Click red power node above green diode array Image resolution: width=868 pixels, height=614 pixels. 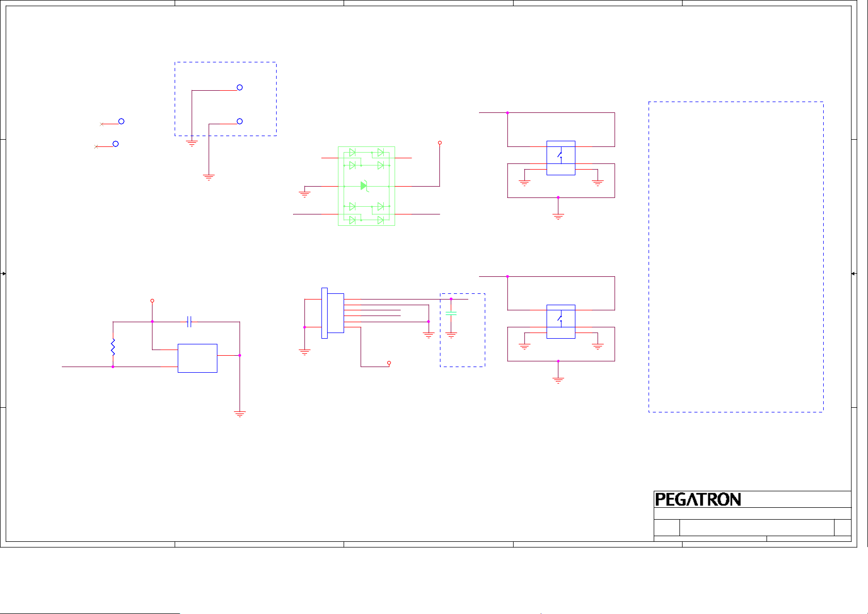click(x=439, y=143)
